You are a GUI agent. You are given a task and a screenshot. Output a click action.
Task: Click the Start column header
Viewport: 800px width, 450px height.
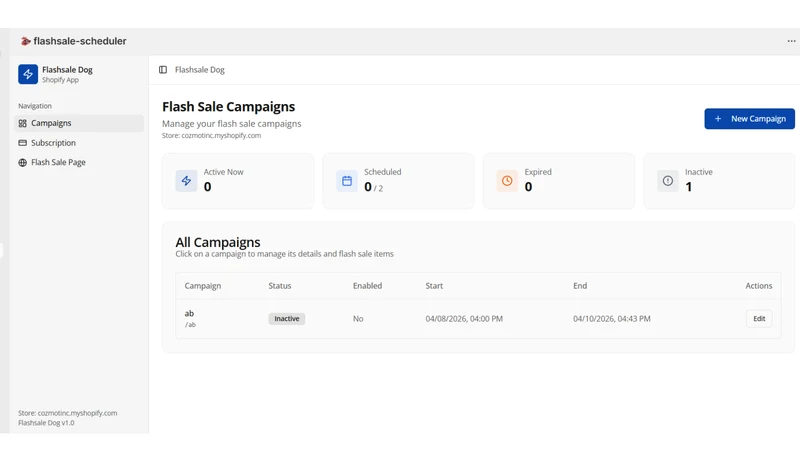pyautogui.click(x=434, y=286)
